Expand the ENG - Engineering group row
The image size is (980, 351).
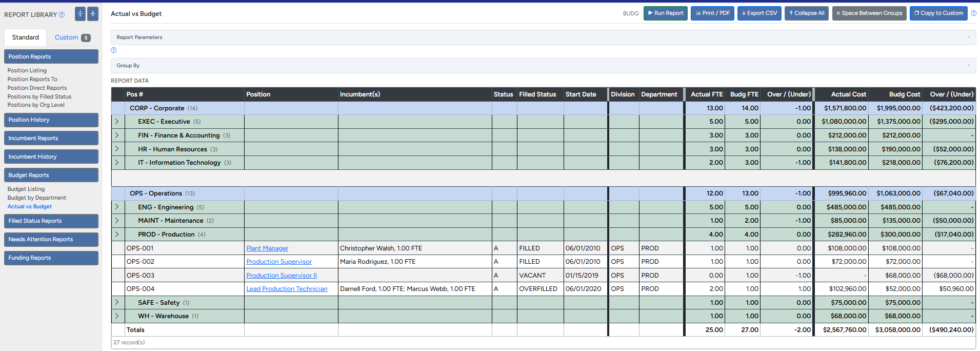(x=117, y=207)
